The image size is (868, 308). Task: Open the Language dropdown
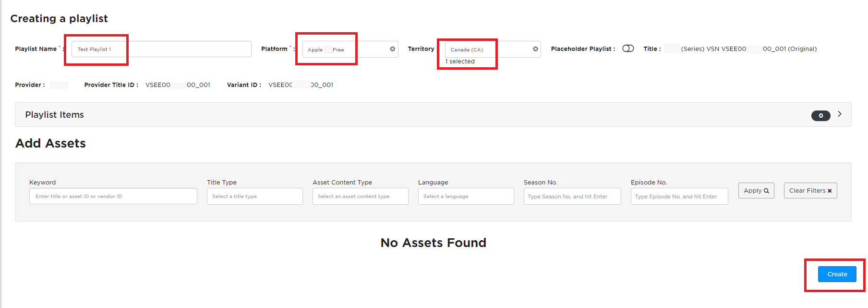[466, 196]
